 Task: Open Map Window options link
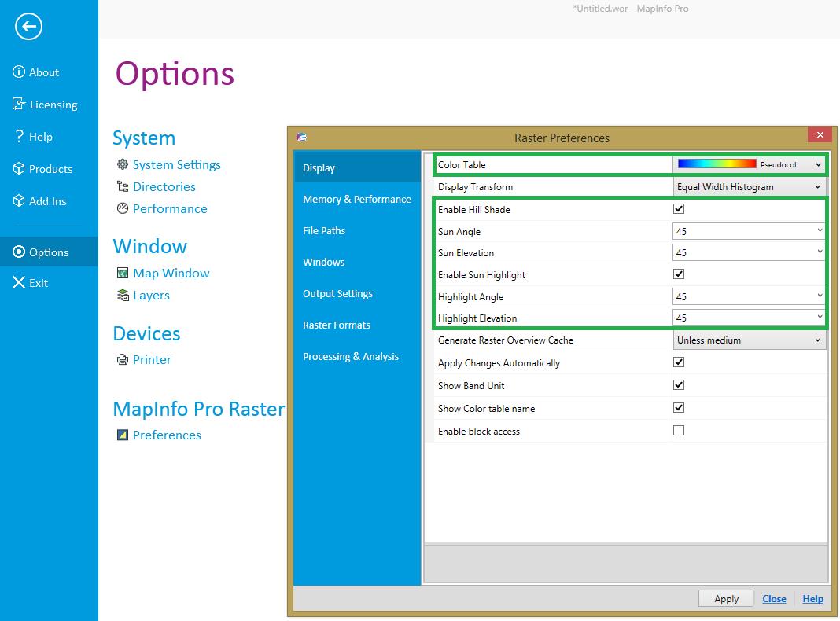tap(171, 273)
